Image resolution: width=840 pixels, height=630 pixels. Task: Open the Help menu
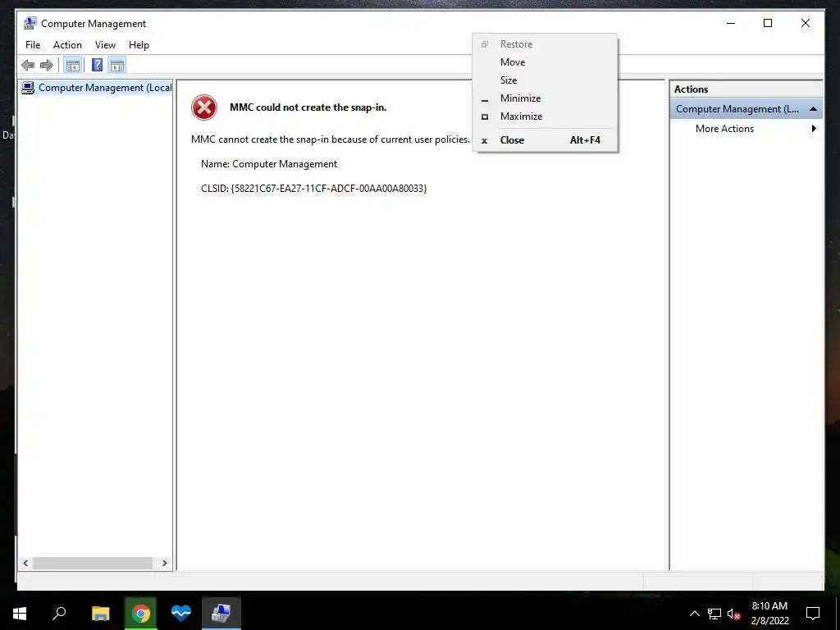[x=139, y=45]
